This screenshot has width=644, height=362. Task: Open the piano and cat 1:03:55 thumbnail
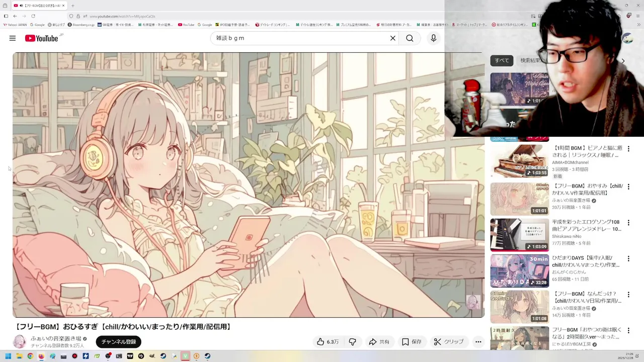tap(520, 161)
